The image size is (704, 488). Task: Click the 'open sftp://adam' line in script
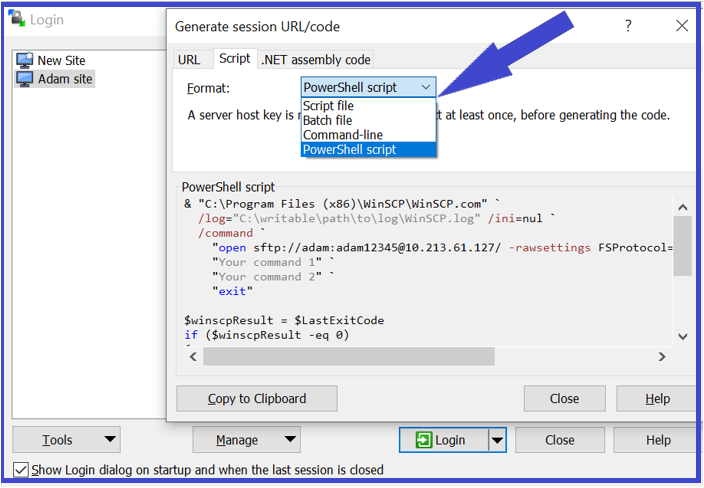pyautogui.click(x=442, y=248)
